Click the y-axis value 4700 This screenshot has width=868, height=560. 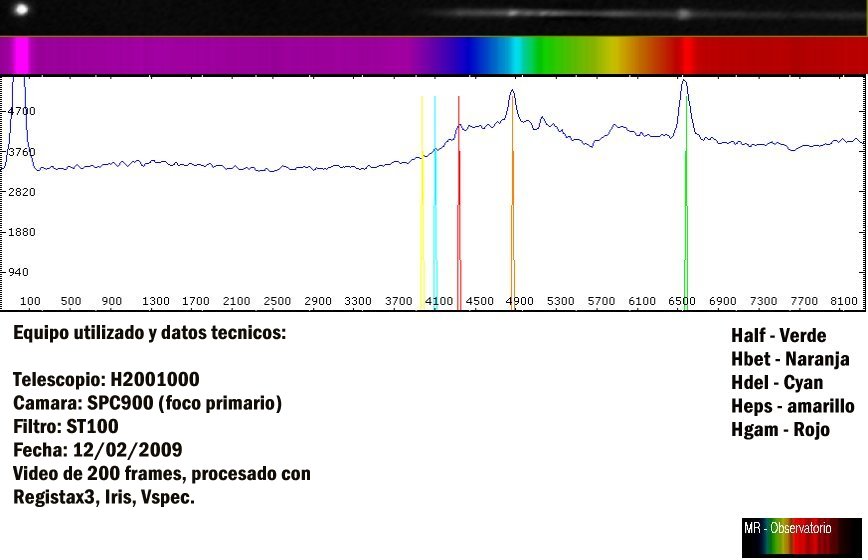22,111
